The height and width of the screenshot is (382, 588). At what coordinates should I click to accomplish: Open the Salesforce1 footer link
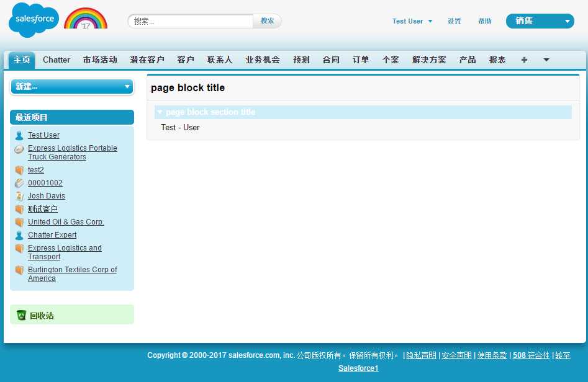click(x=358, y=368)
